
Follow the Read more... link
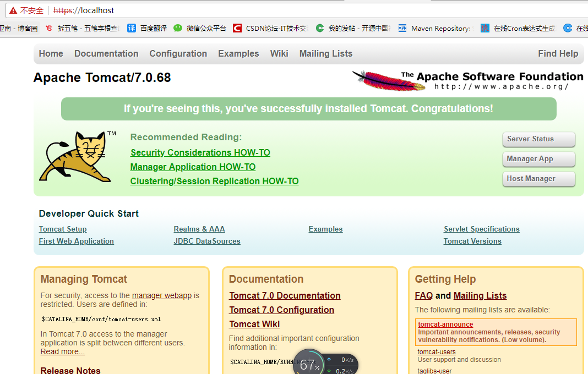coord(63,351)
